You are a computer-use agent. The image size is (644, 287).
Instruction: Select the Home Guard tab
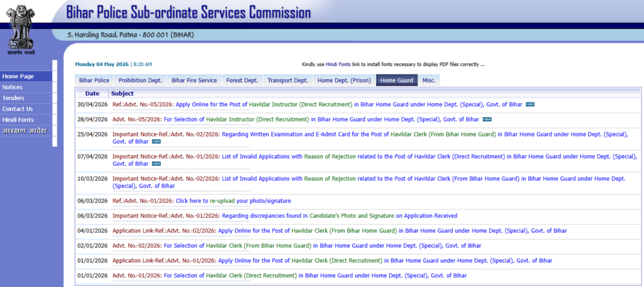tap(397, 80)
